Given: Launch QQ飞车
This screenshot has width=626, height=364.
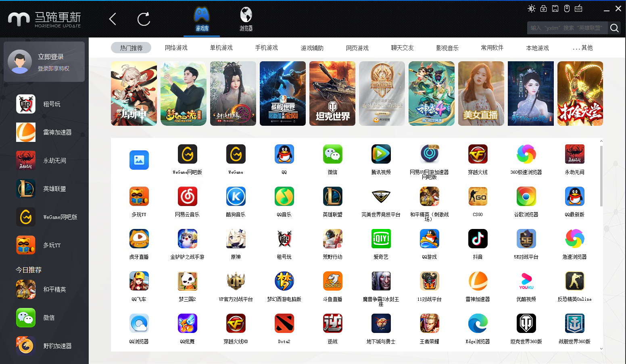Looking at the screenshot, I should click(139, 281).
